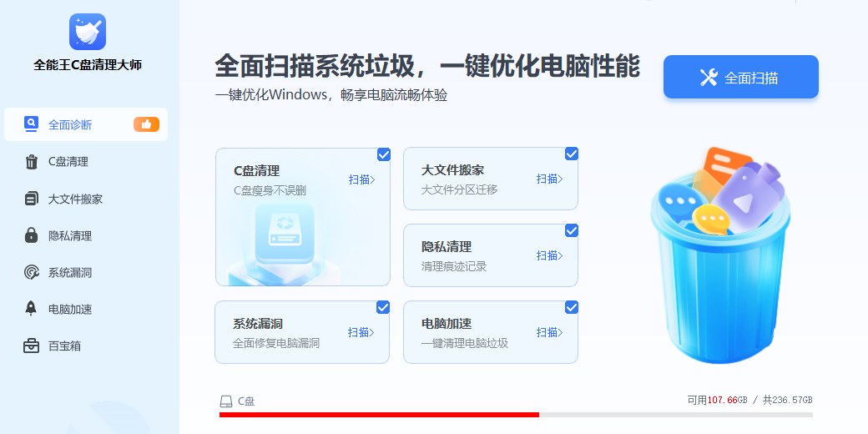Open 扫描> on the 系统漏洞 card
868x434 pixels.
pyautogui.click(x=361, y=332)
